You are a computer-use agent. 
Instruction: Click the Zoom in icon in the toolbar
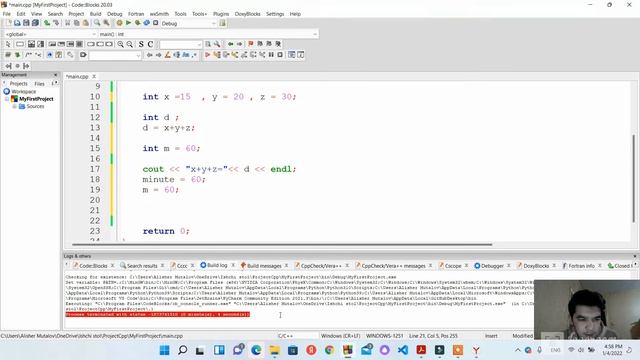point(120,44)
